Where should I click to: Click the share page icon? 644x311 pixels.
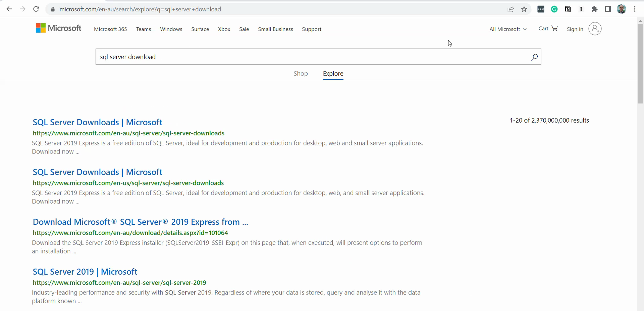click(x=511, y=9)
